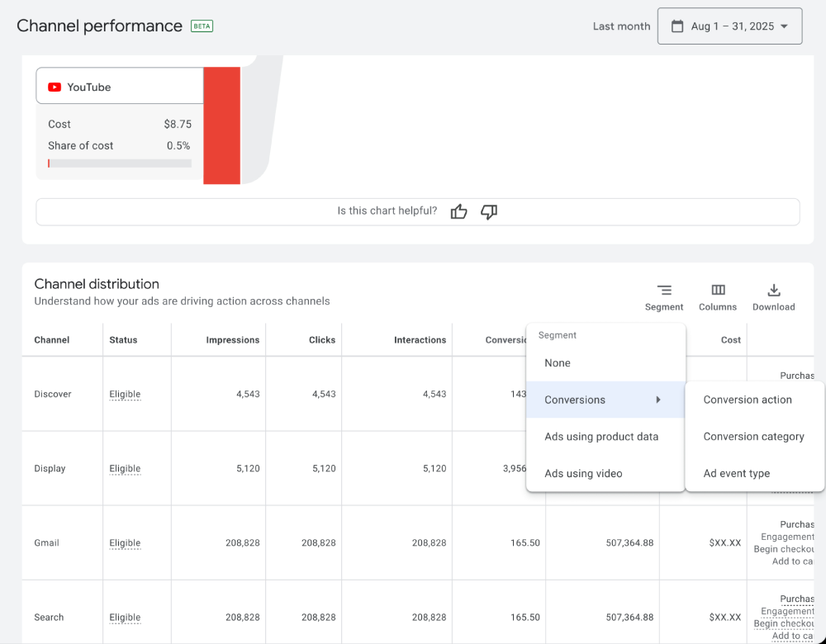Image resolution: width=826 pixels, height=644 pixels.
Task: Click the Download icon to export data
Action: click(773, 291)
